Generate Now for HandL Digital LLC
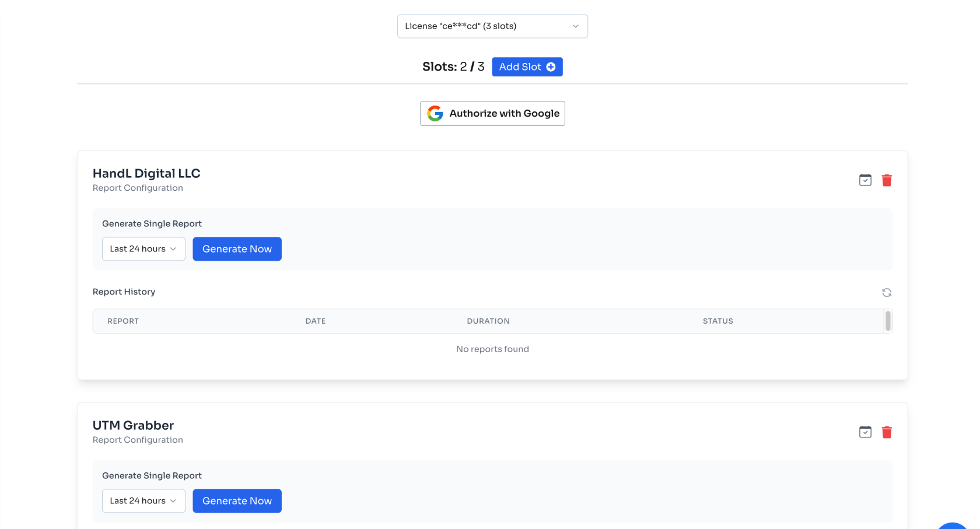This screenshot has width=980, height=529. pos(237,249)
